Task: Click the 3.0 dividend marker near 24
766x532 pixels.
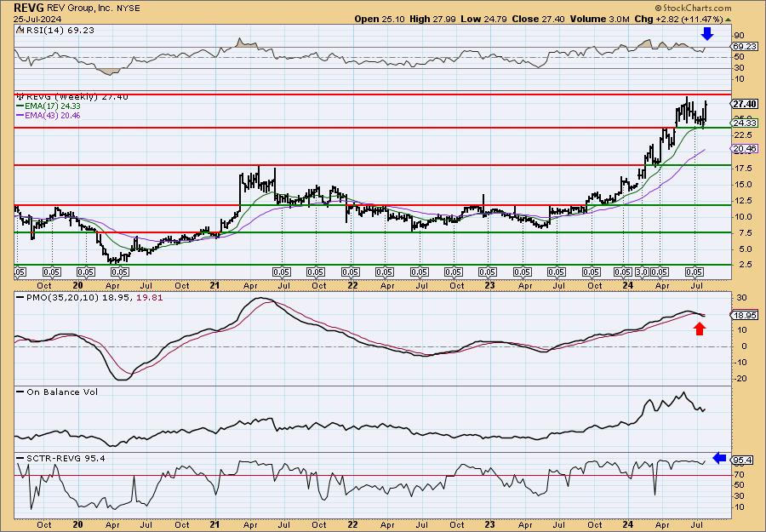Action: pyautogui.click(x=642, y=272)
